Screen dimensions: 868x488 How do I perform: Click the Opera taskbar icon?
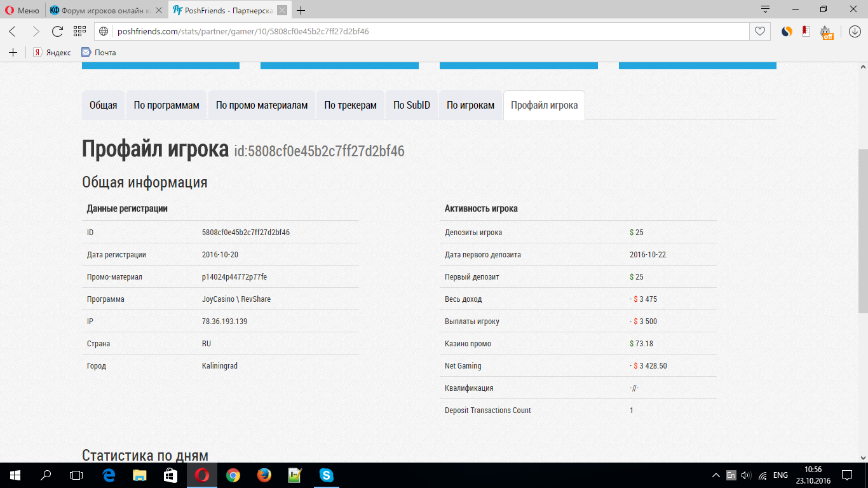coord(202,475)
